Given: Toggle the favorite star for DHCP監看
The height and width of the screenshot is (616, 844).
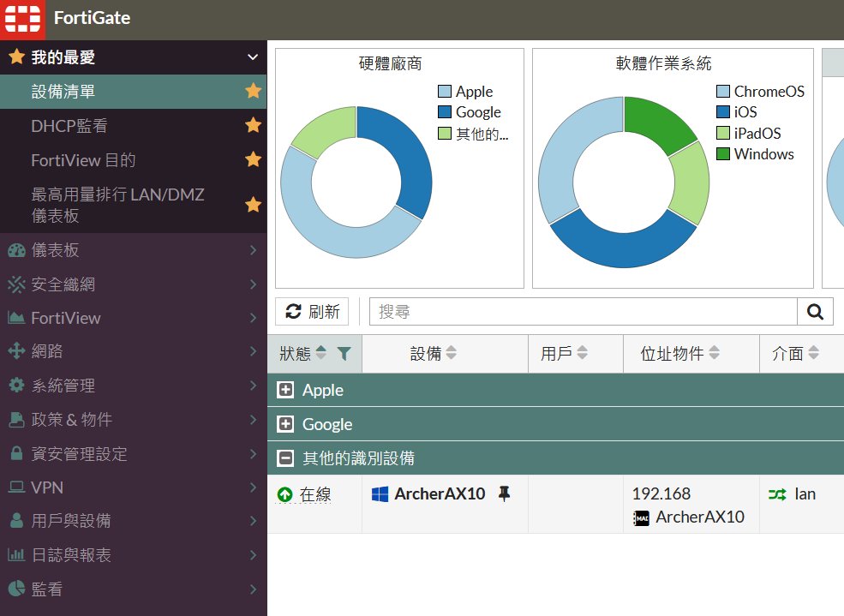Looking at the screenshot, I should tap(253, 125).
